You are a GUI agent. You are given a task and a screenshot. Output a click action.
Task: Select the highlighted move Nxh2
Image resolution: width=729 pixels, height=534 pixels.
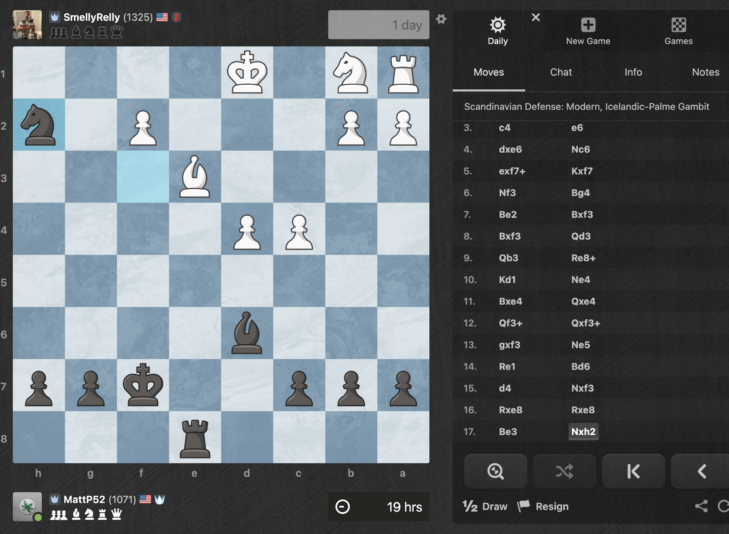[583, 431]
